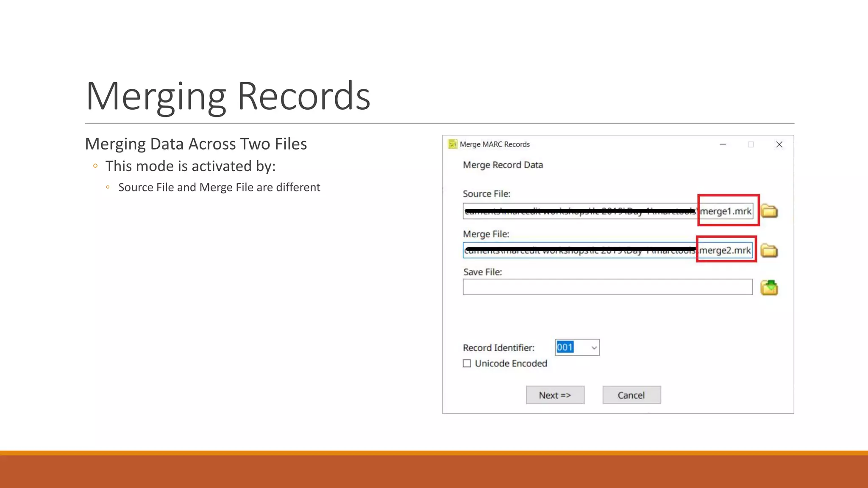Viewport: 868px width, 488px height.
Task: Select the 001 value in Record Identifier
Action: click(x=565, y=347)
